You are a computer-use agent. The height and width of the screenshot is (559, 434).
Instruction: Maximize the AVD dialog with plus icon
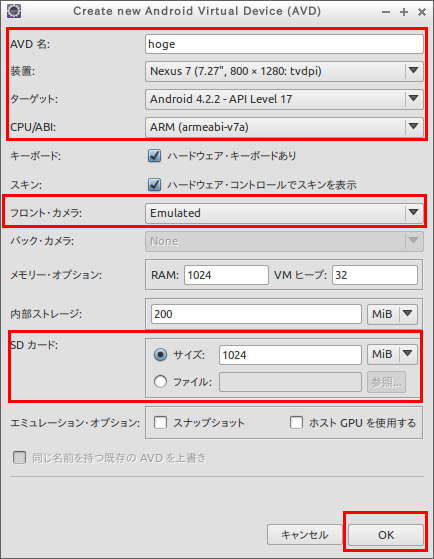click(404, 12)
